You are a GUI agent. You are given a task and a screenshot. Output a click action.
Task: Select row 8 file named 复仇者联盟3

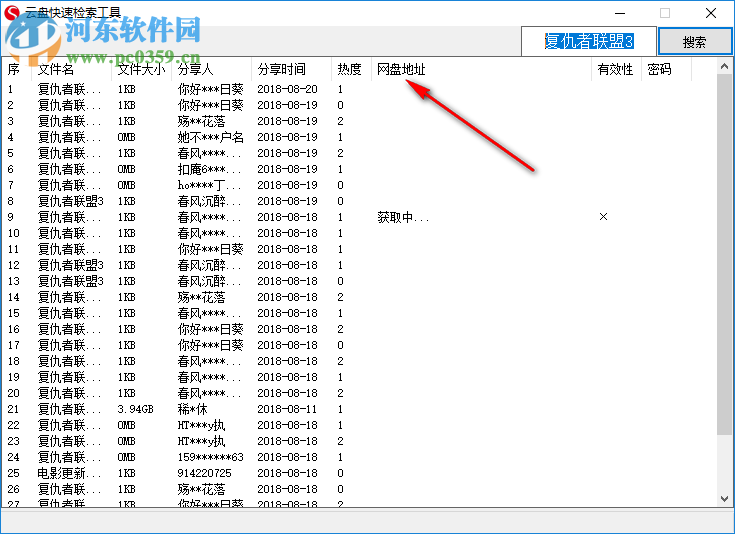pyautogui.click(x=70, y=201)
